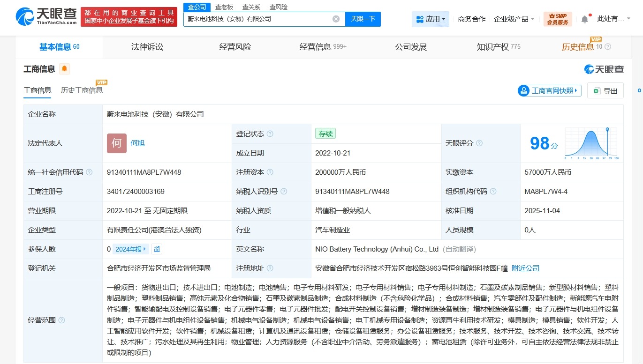Click the 导出 Excel export icon

point(597,90)
